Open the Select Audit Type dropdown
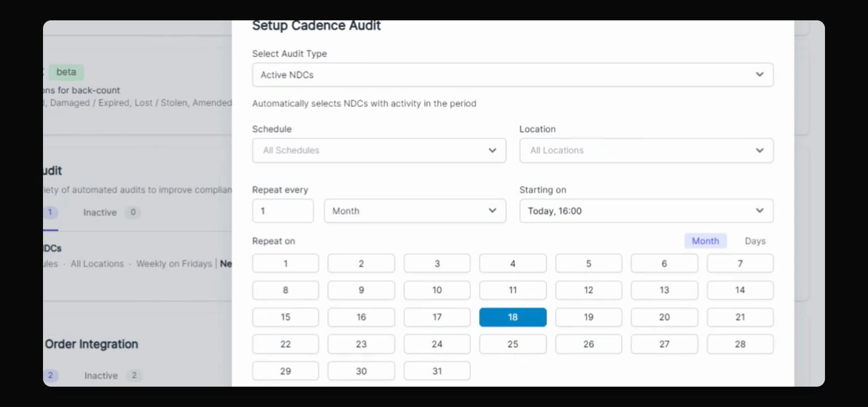868x407 pixels. click(x=512, y=75)
